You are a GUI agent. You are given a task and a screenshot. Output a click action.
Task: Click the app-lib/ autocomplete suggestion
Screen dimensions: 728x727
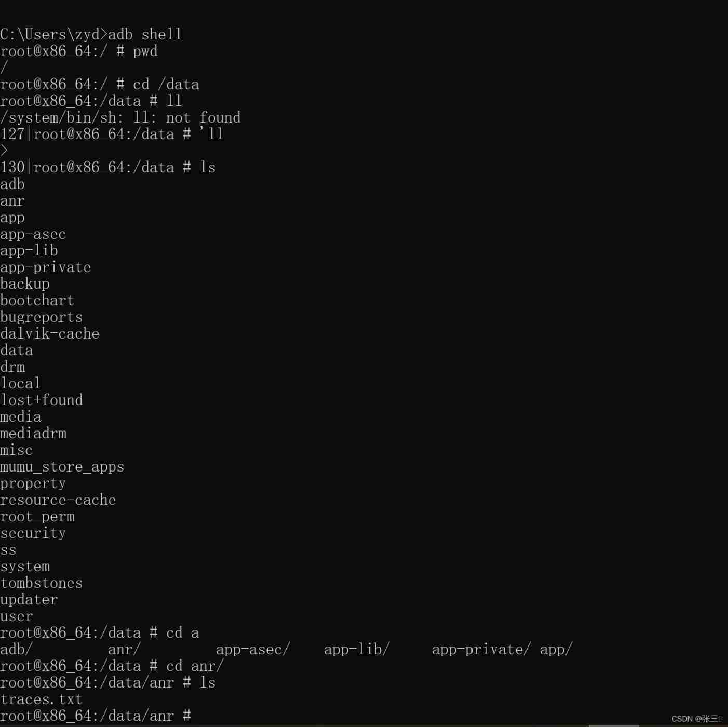click(x=357, y=650)
